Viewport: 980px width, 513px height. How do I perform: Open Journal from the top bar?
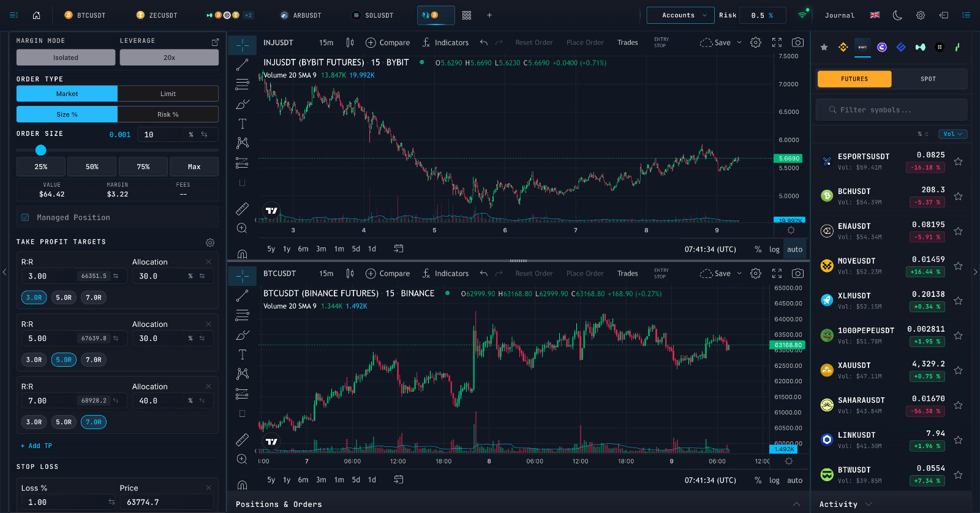tap(839, 15)
